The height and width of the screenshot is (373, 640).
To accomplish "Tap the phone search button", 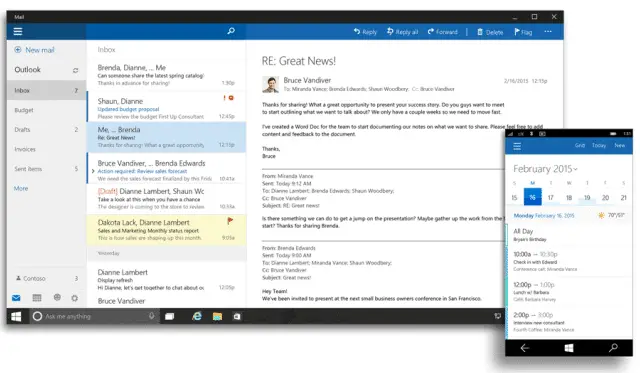I will click(613, 348).
